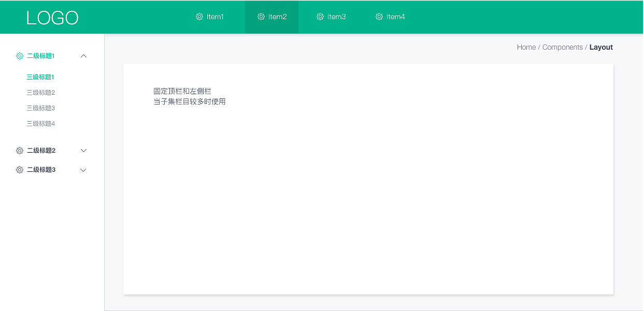644x311 pixels.
Task: Open the Components breadcrumb link
Action: pyautogui.click(x=563, y=47)
